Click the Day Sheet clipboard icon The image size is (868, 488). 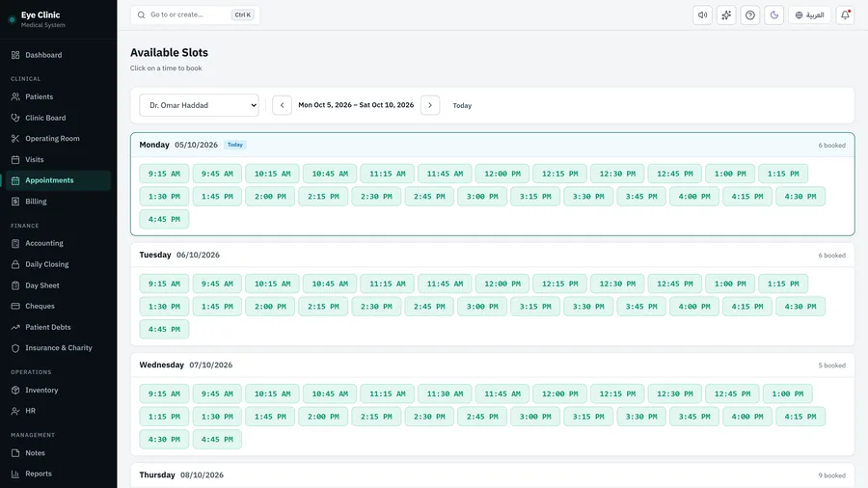pos(15,285)
